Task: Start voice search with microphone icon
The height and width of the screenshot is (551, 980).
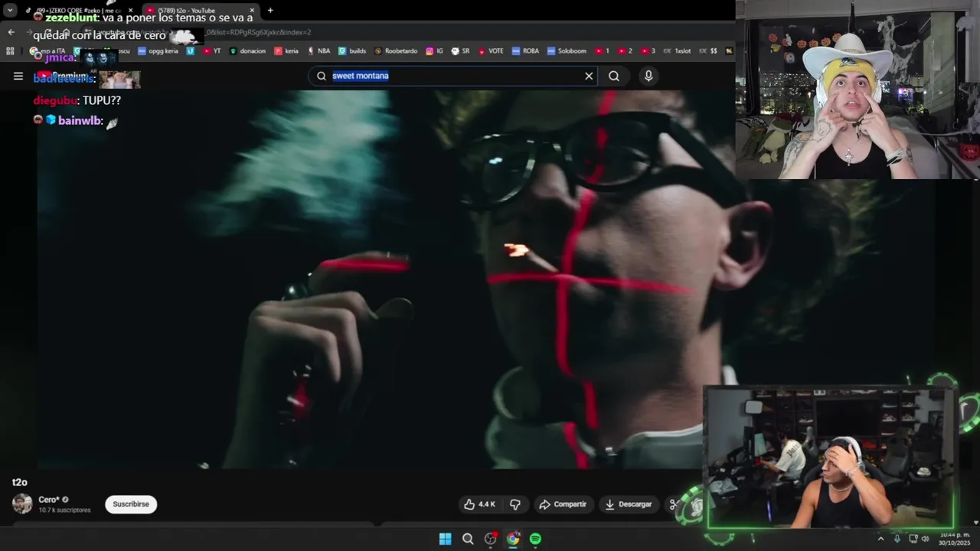Action: coord(648,76)
